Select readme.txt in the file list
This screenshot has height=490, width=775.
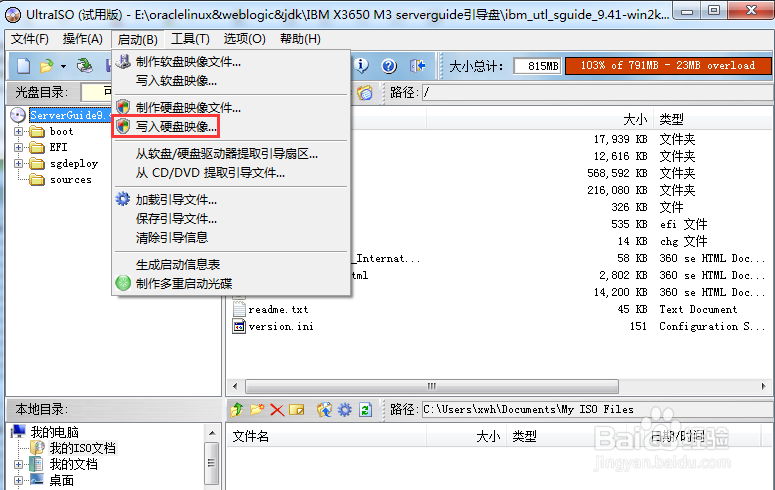[278, 310]
